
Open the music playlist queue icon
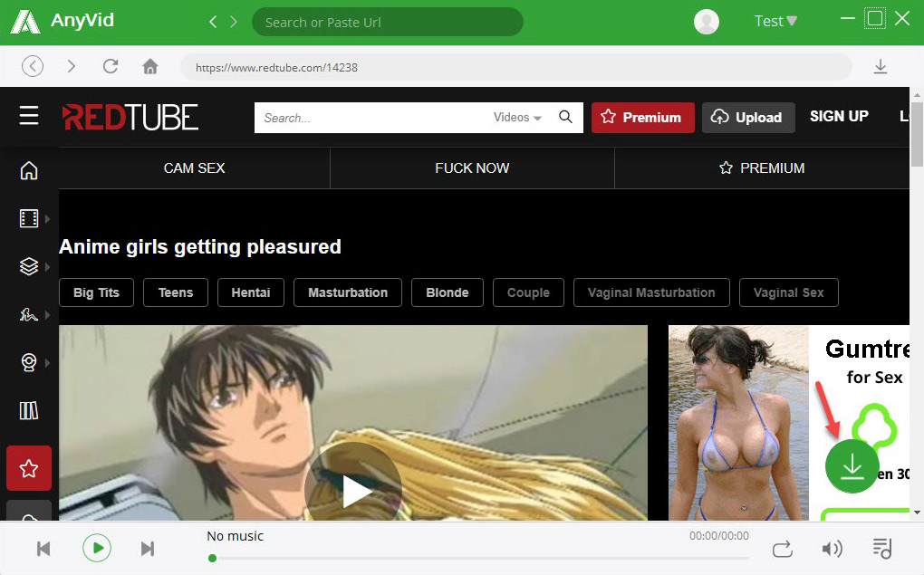coord(882,549)
